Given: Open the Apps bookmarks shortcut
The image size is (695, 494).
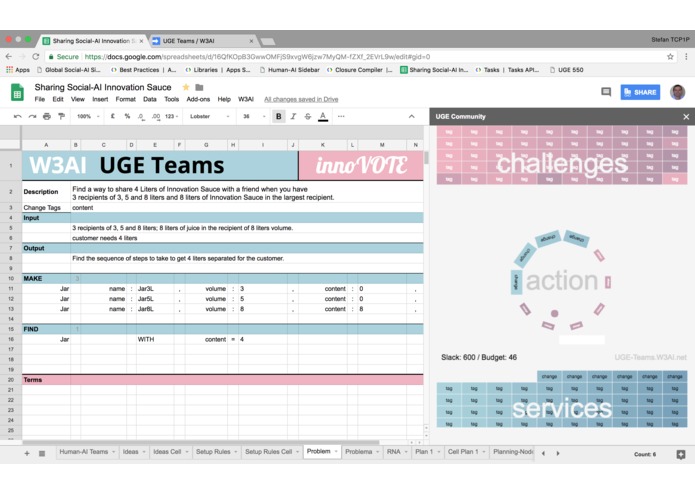Looking at the screenshot, I should click(x=18, y=70).
